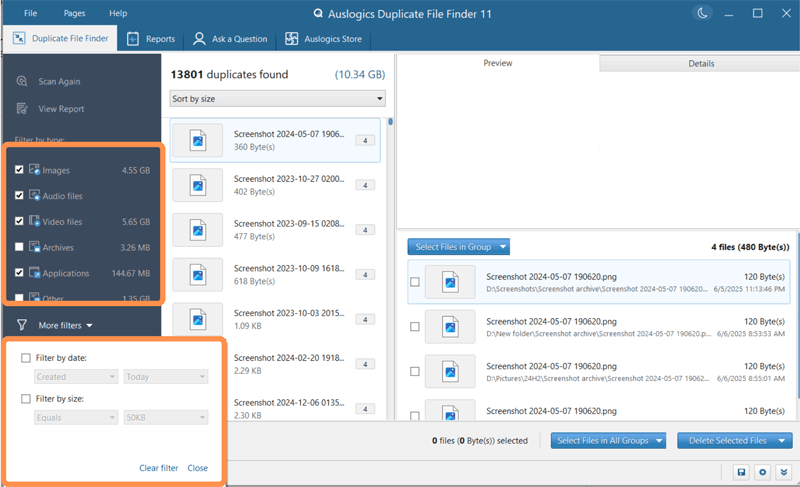Screen dimensions: 800x487
Task: Click the Ask a Question person icon
Action: point(199,39)
